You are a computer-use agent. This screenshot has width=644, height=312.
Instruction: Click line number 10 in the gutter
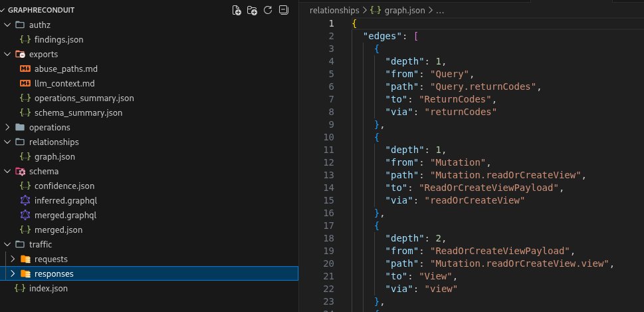(x=330, y=137)
